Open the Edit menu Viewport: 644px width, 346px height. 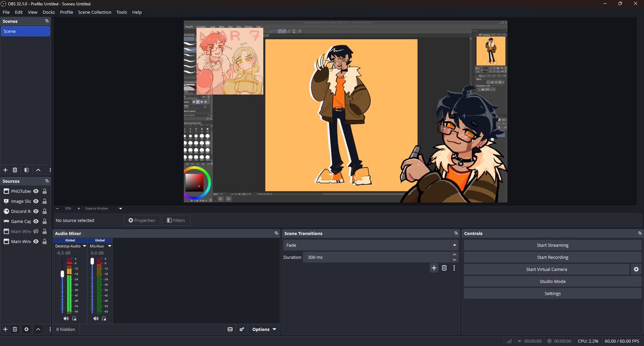(x=19, y=12)
